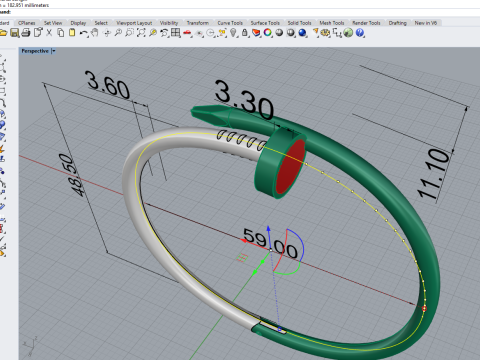This screenshot has width=480, height=360.
Task: Click the Print icon
Action: (x=26, y=33)
